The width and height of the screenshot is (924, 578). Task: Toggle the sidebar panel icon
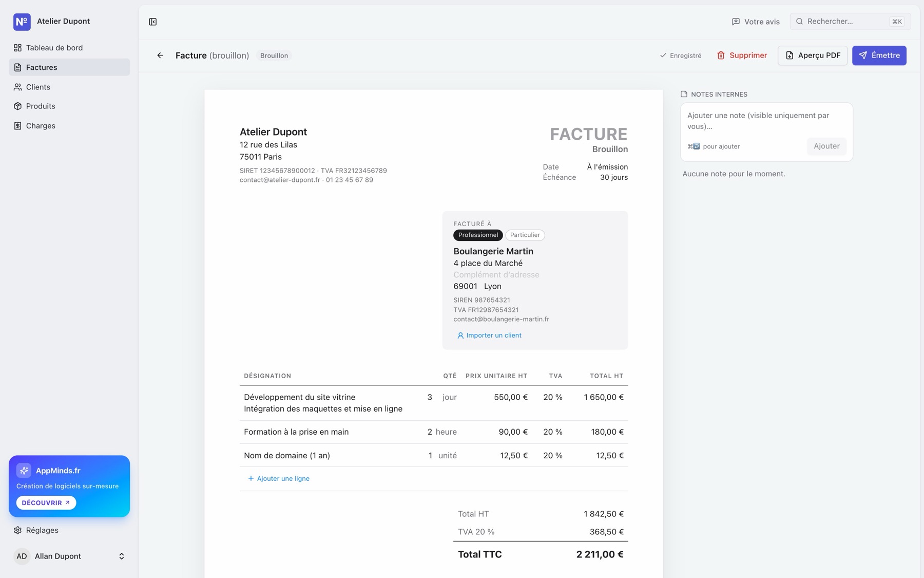click(152, 22)
